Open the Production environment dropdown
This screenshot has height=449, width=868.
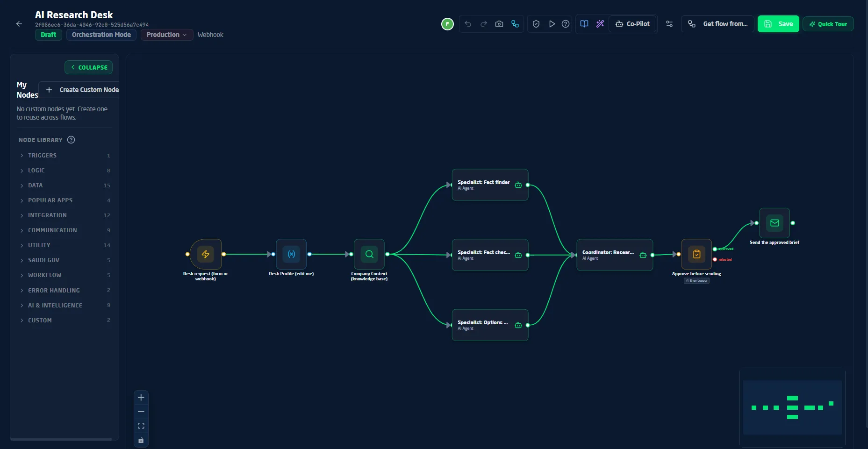point(167,35)
